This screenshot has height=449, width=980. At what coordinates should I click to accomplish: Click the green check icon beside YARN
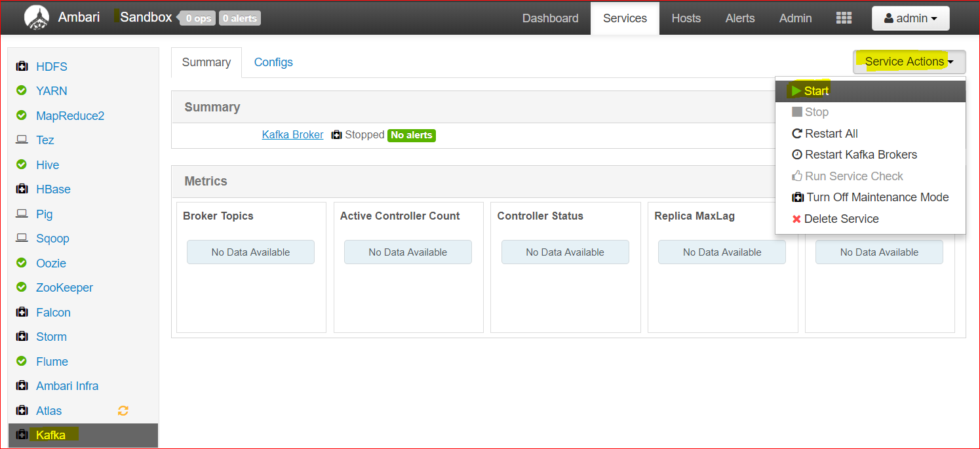tap(22, 90)
